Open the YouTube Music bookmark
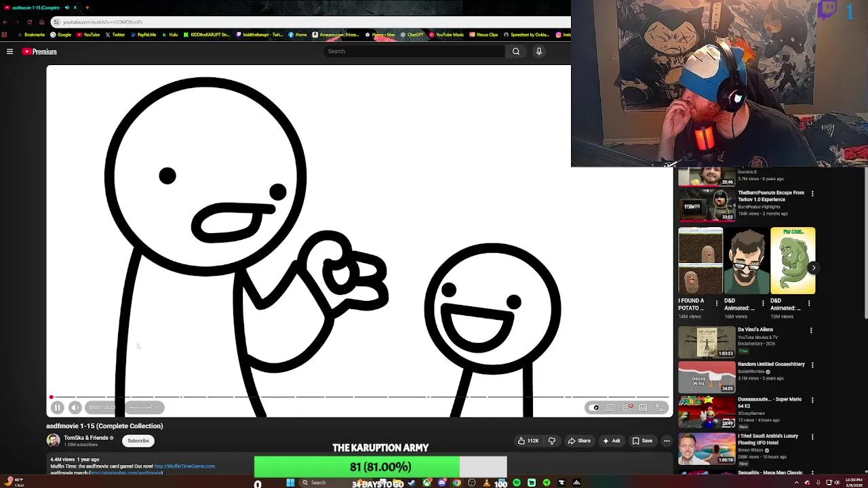 [x=446, y=35]
